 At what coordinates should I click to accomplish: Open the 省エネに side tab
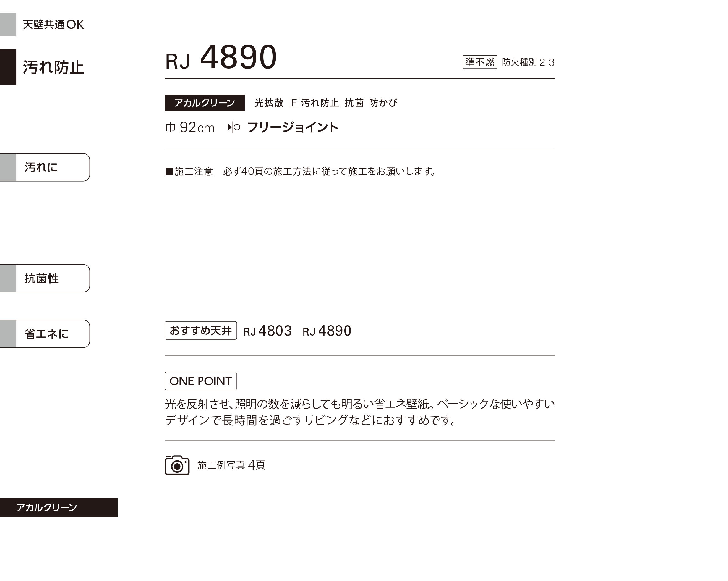45,334
